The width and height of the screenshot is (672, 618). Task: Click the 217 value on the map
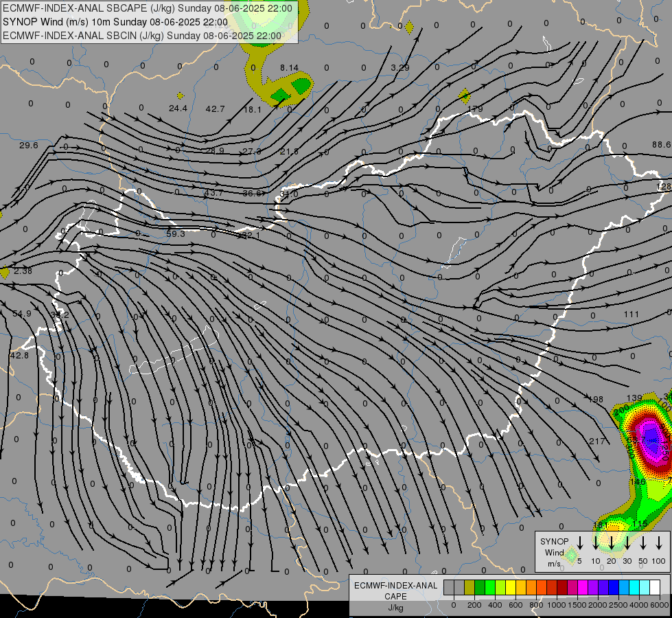click(597, 442)
